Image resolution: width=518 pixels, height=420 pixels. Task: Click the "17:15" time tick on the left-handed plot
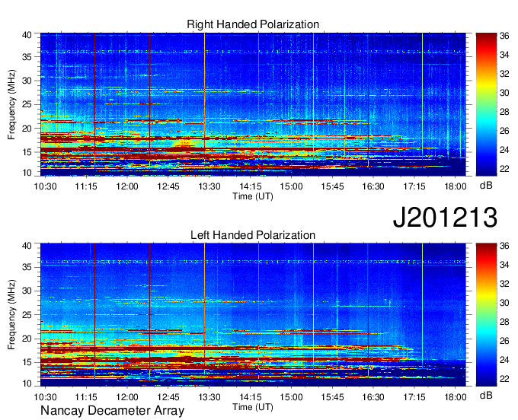point(414,397)
